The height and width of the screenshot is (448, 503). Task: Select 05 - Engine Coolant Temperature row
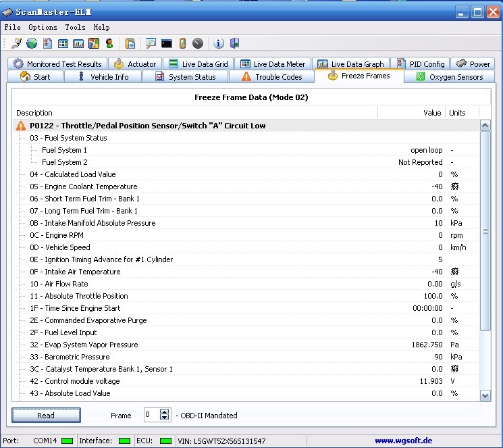click(x=246, y=186)
